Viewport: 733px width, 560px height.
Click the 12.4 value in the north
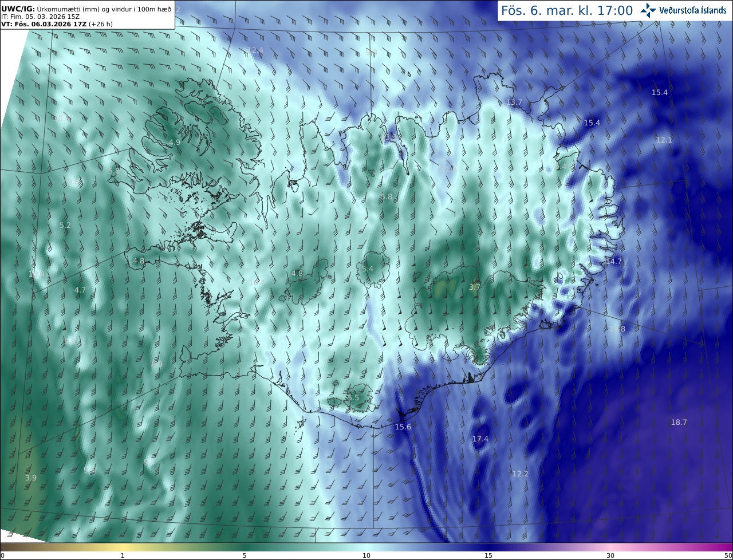point(255,50)
